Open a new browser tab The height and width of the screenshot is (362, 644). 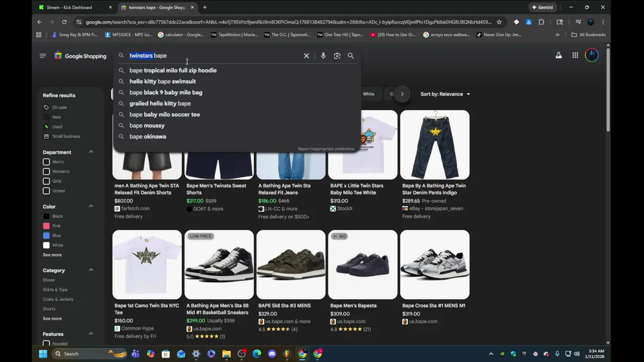(x=205, y=8)
